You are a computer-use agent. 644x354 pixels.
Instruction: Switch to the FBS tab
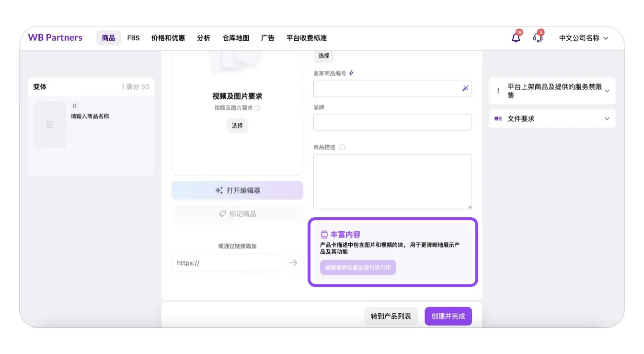[133, 38]
